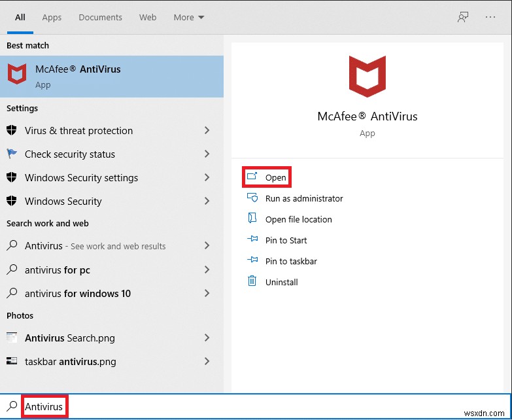The height and width of the screenshot is (420, 512).
Task: Expand Check security status chevron
Action: point(207,154)
